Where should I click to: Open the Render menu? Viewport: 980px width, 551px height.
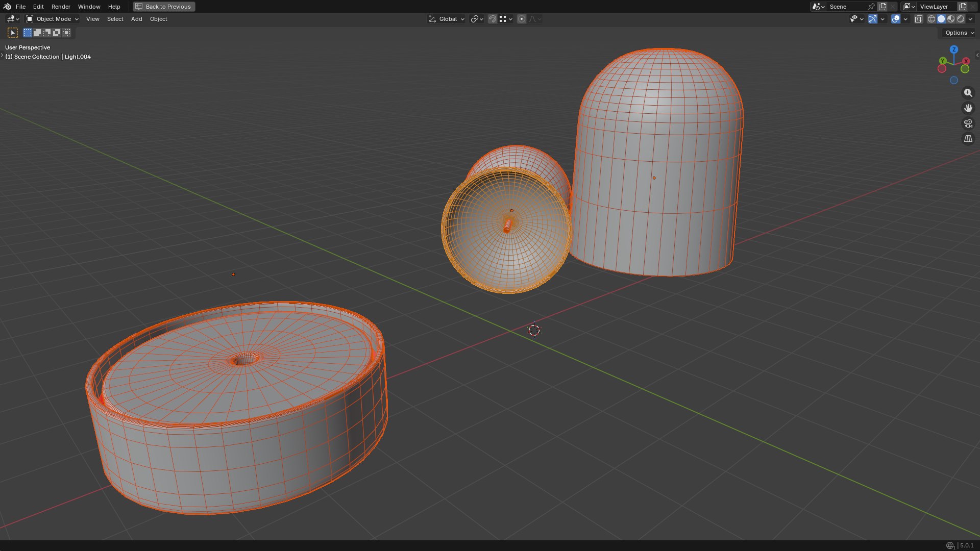[61, 7]
